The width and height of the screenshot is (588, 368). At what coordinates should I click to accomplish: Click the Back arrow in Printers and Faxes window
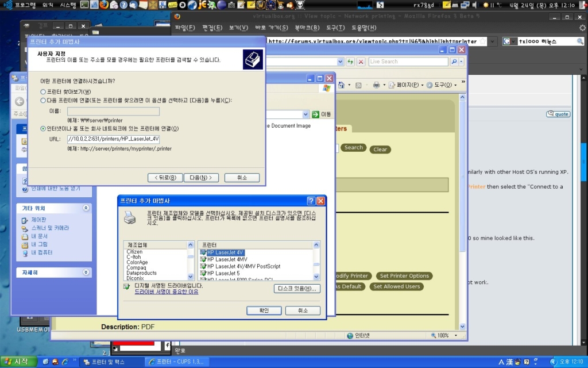point(20,101)
